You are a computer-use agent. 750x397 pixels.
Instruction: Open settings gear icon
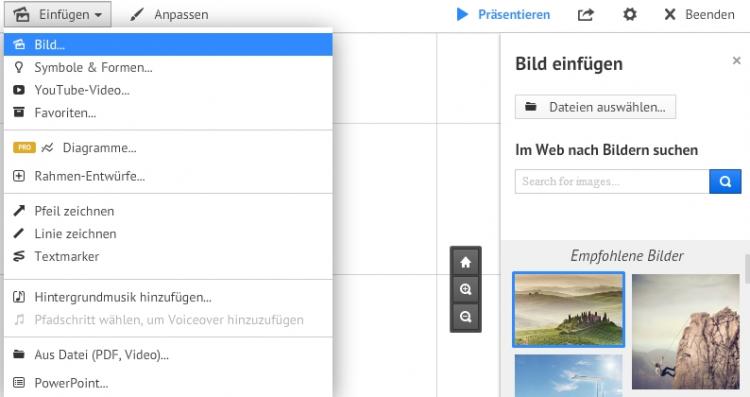point(629,14)
